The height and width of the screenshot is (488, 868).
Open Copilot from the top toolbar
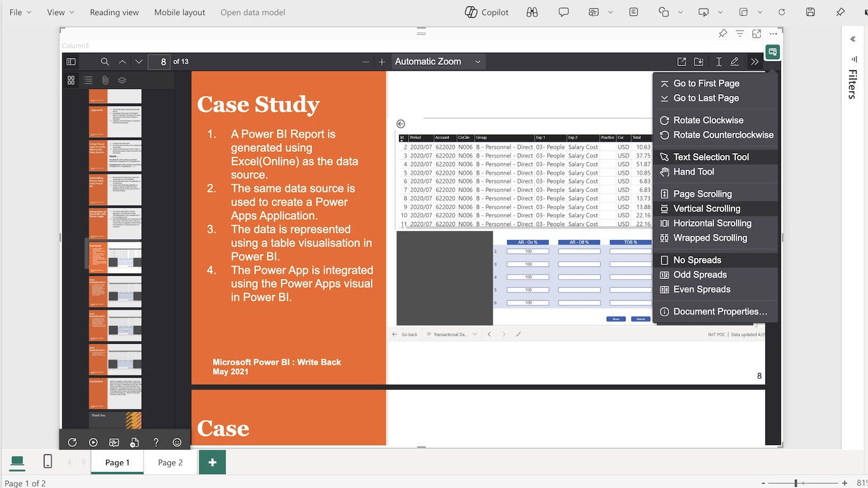pyautogui.click(x=486, y=12)
